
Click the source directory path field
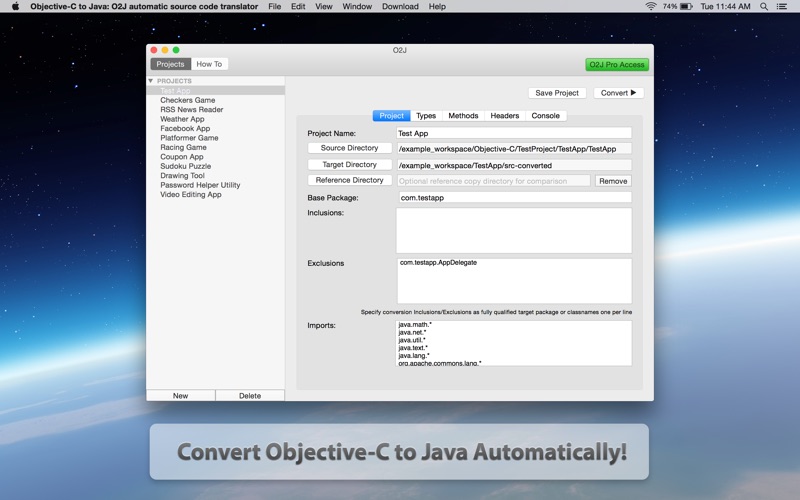(x=514, y=149)
